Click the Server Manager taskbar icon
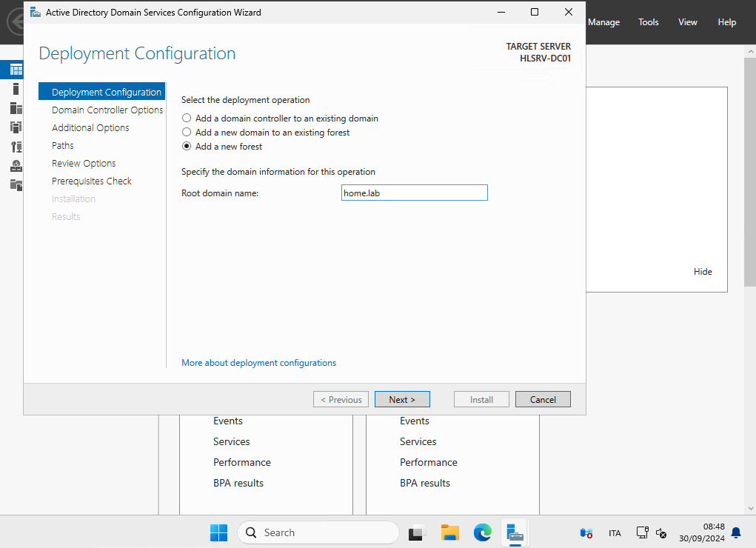Screen dimensions: 756x548 click(515, 532)
